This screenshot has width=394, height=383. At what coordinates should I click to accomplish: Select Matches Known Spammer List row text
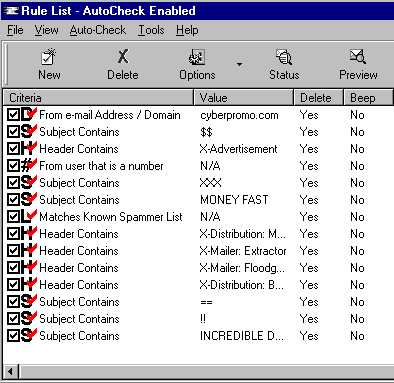111,217
